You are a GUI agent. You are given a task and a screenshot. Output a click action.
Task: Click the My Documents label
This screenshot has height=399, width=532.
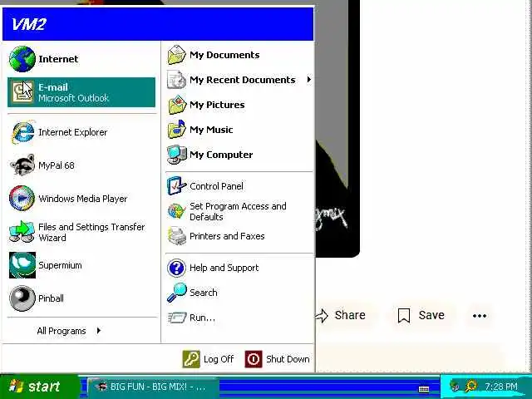coord(224,55)
